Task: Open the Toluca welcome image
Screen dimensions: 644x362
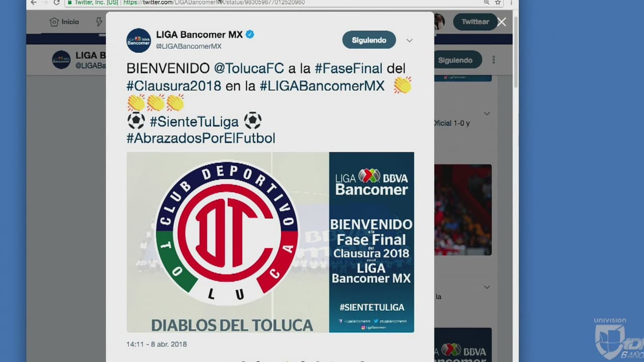Action: point(270,242)
